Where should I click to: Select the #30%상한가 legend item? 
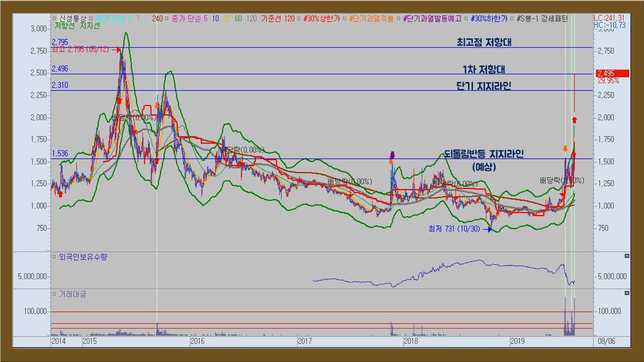(321, 19)
